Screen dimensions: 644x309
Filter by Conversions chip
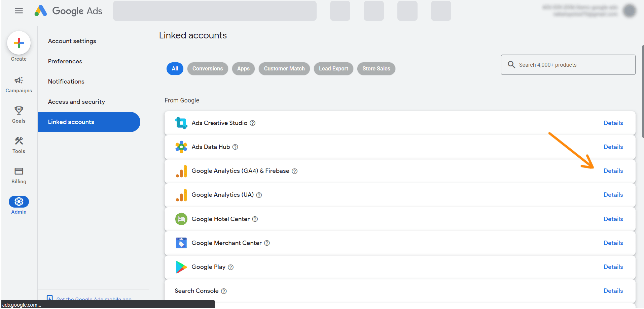(208, 69)
